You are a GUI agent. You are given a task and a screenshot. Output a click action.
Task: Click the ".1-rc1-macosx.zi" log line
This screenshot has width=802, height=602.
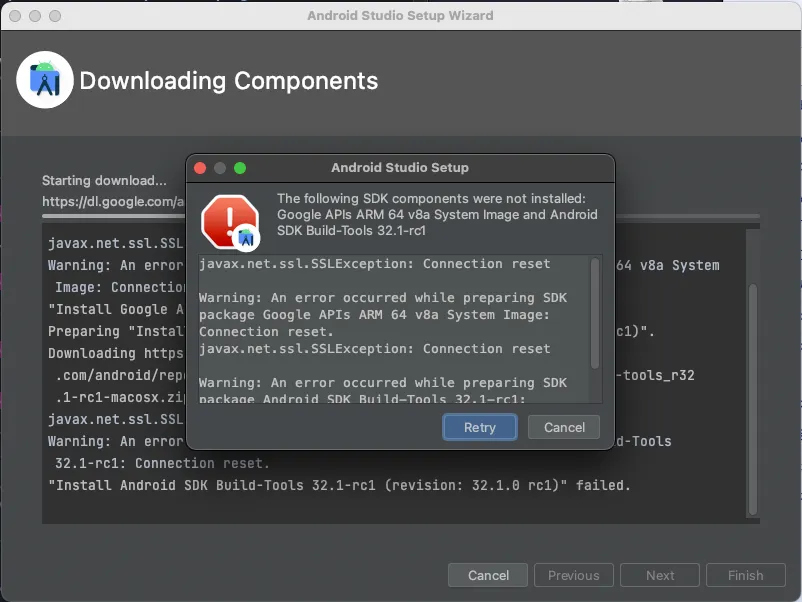(120, 397)
